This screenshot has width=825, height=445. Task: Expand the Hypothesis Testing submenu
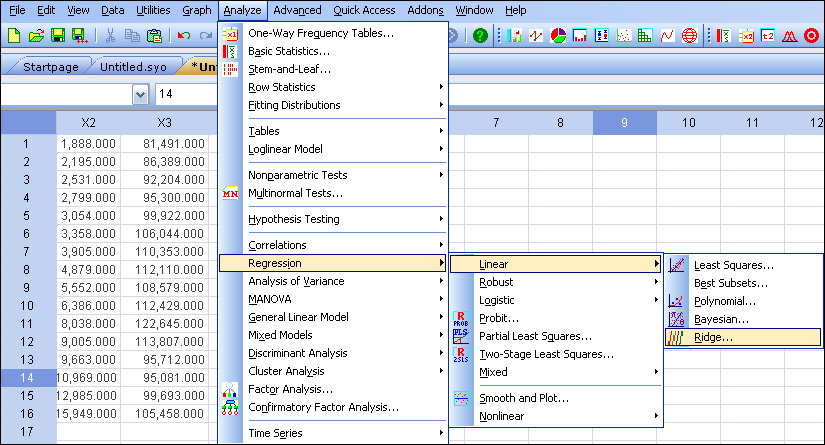point(333,219)
